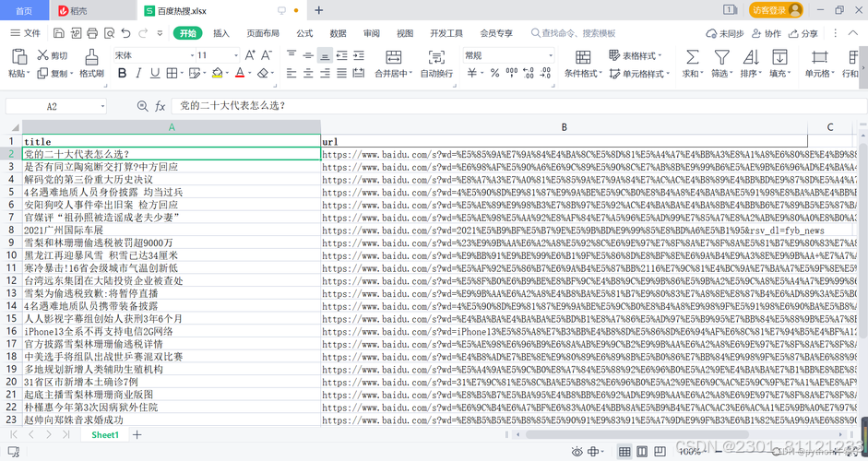Screen dimensions: 868x461
Task: Open Conditional Formatting (条件格式)
Action: pyautogui.click(x=583, y=64)
